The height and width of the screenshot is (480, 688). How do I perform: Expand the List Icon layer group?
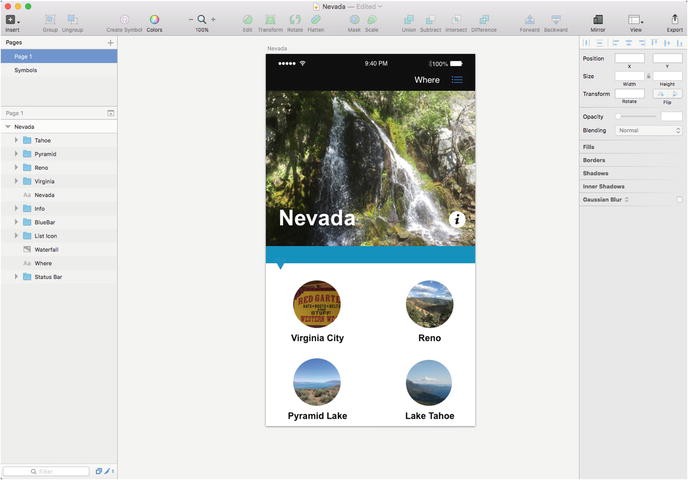click(x=16, y=236)
